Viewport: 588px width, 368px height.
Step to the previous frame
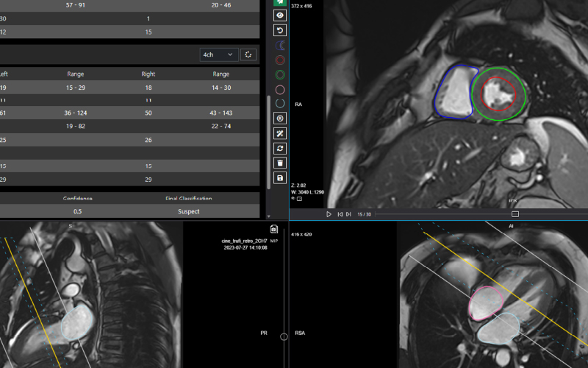(x=340, y=214)
